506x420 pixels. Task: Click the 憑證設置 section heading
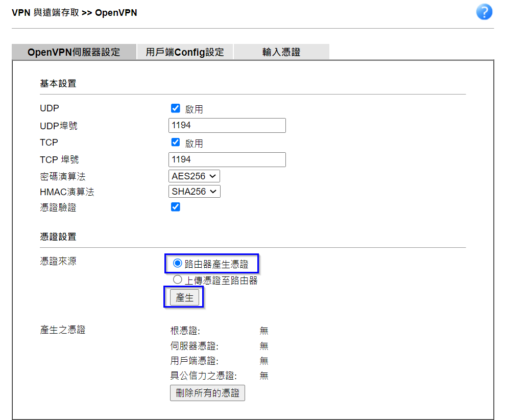tap(58, 237)
